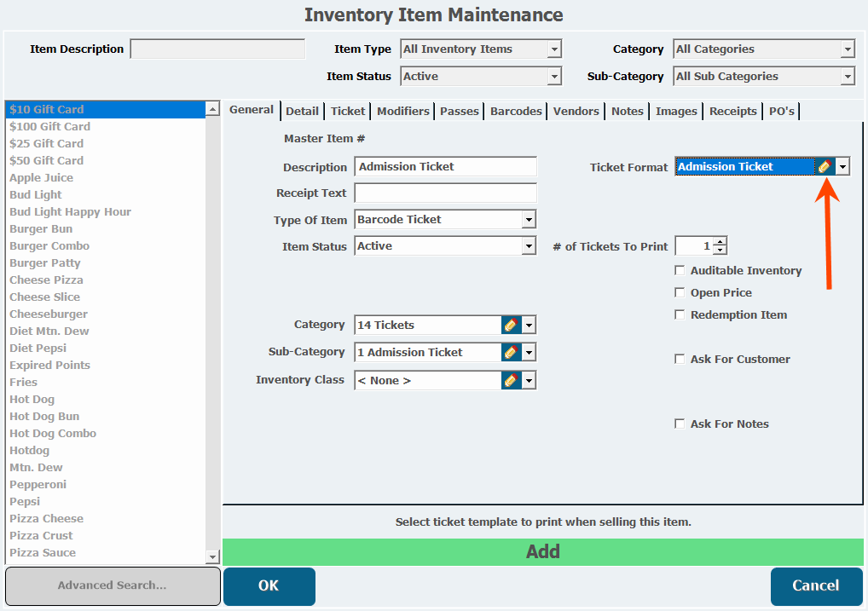Click the Inventory Class edit pencil icon
The width and height of the screenshot is (868, 611).
coord(511,380)
